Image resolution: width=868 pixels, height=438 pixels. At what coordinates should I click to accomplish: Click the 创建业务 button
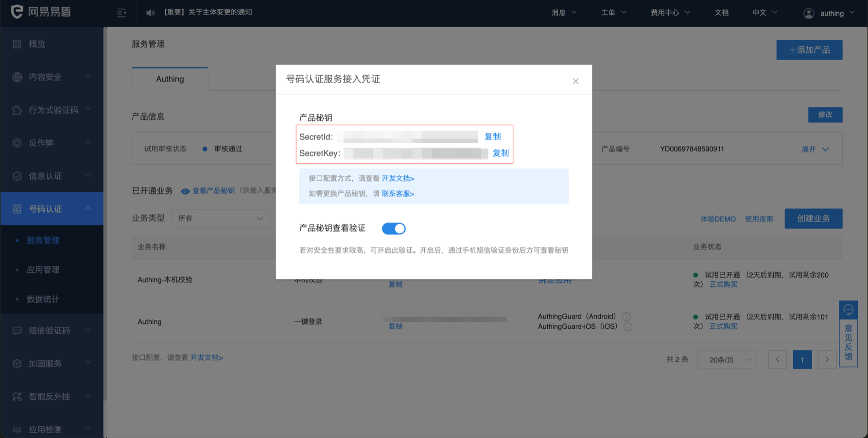[813, 219]
